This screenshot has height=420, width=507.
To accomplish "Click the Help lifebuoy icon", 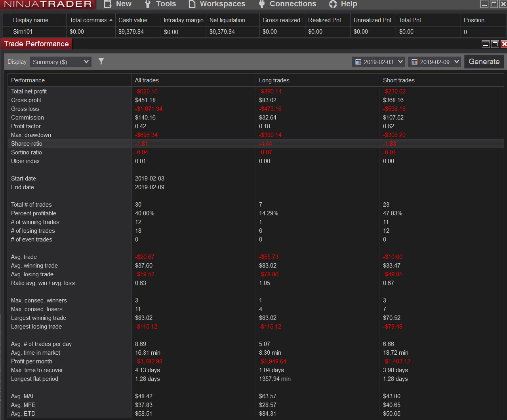I will [333, 4].
